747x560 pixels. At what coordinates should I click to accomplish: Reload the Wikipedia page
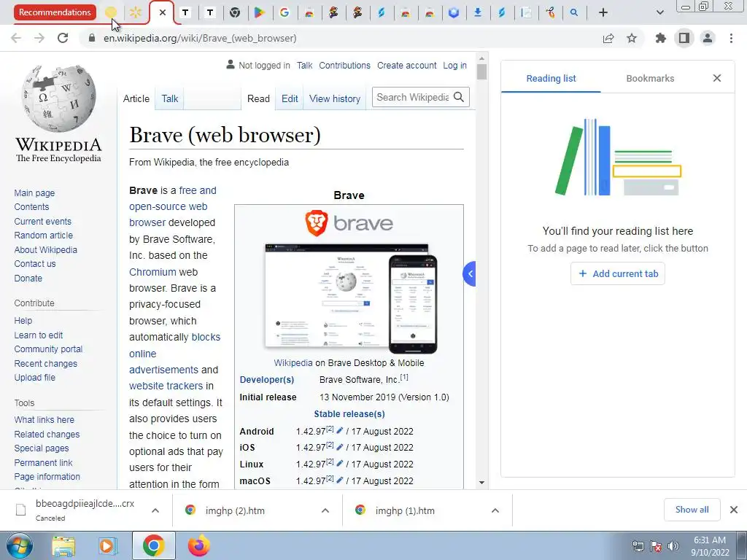63,38
